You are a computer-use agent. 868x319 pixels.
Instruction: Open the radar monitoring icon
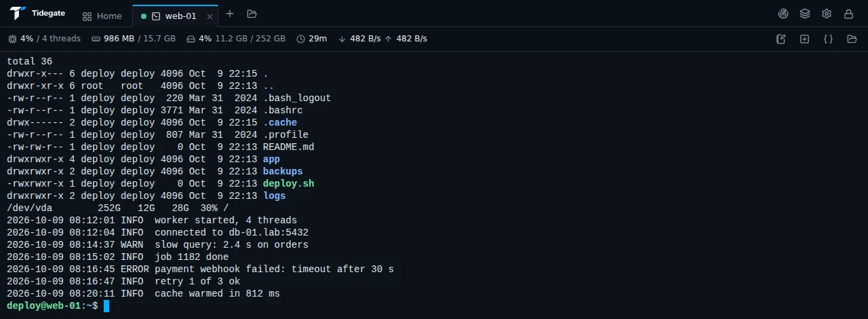pos(783,14)
